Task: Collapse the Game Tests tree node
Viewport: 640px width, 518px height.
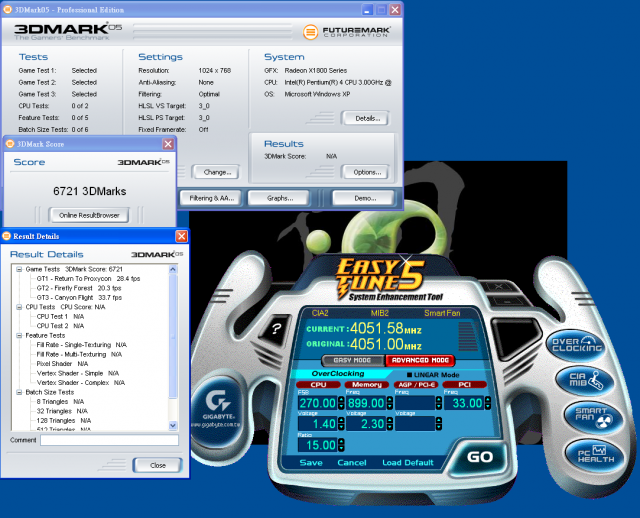Action: click(x=19, y=269)
